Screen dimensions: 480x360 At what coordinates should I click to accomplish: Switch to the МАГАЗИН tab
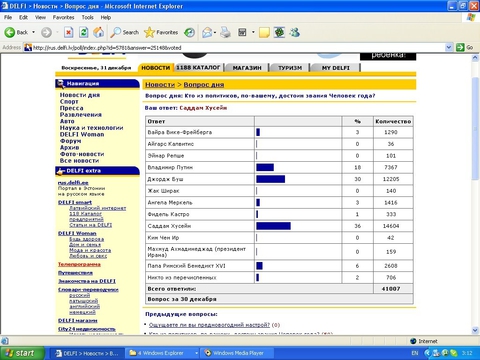[247, 68]
